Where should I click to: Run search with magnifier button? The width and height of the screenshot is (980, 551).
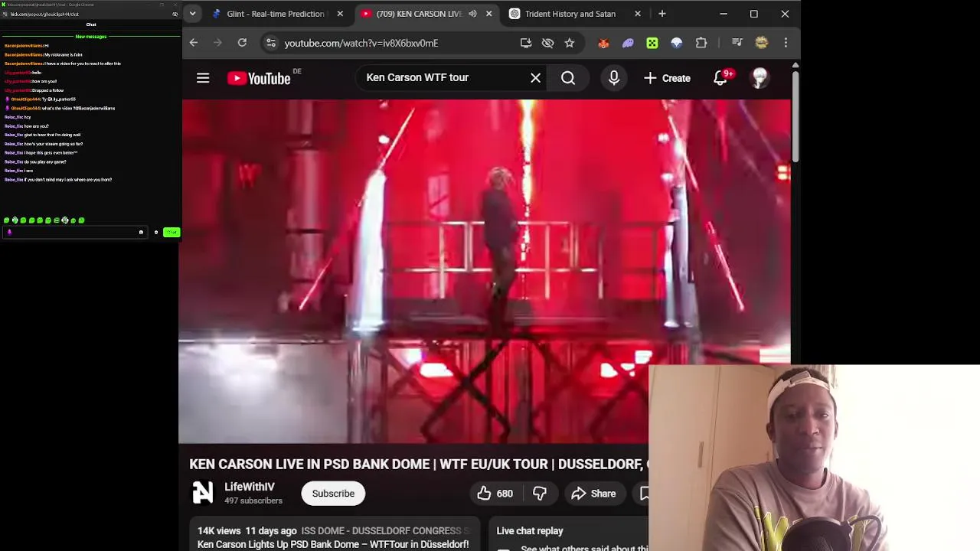pos(568,78)
